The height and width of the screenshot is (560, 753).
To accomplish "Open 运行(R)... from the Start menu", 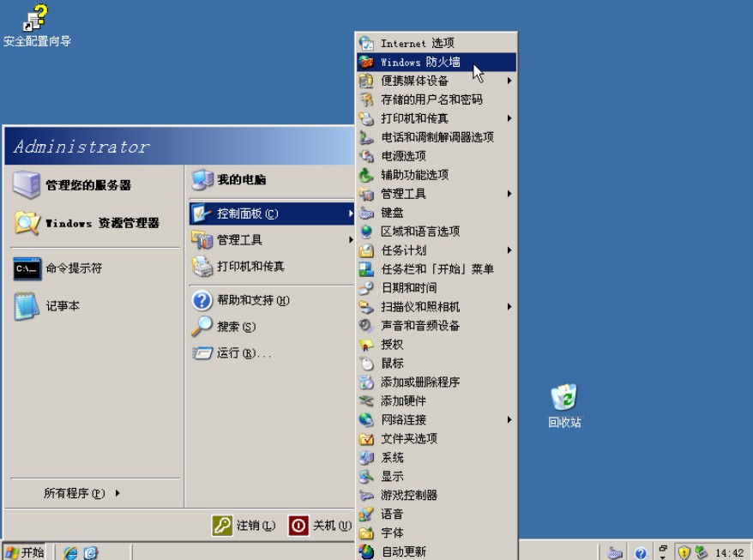I will 271,353.
